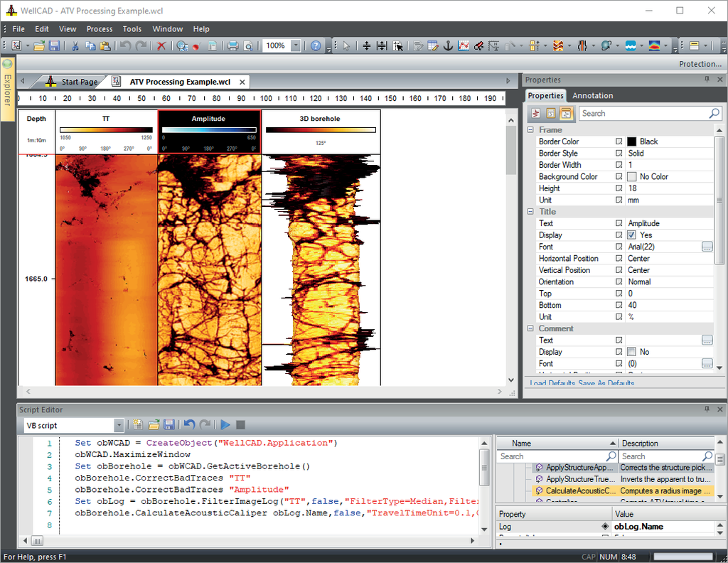Click the Black border color swatch
The height and width of the screenshot is (563, 728).
(x=631, y=141)
